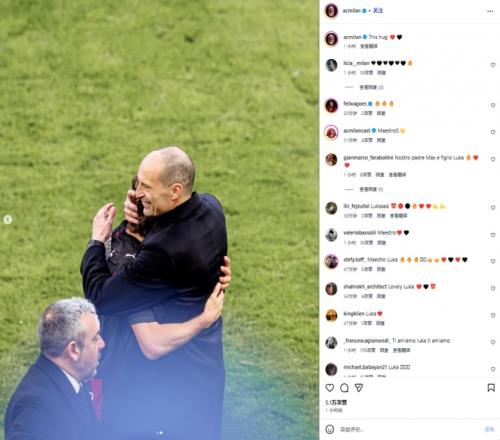Go to previous photo arrow

point(8,219)
